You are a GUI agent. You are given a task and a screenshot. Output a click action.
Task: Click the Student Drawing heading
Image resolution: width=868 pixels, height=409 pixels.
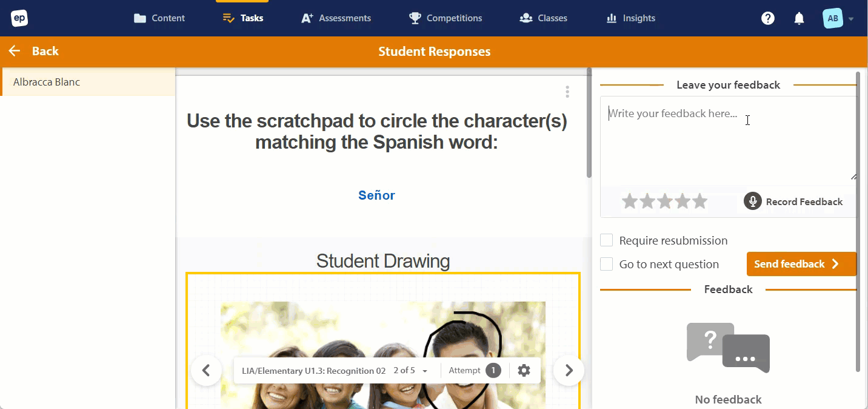point(383,261)
